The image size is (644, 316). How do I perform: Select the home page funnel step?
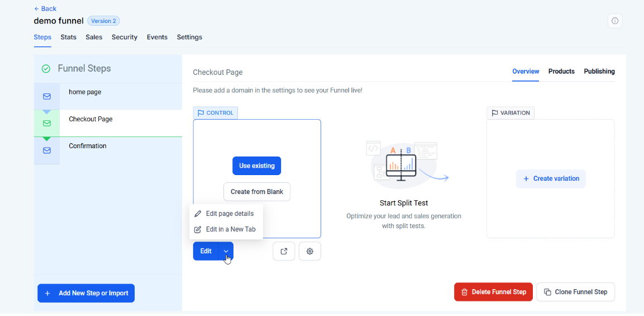(108, 96)
